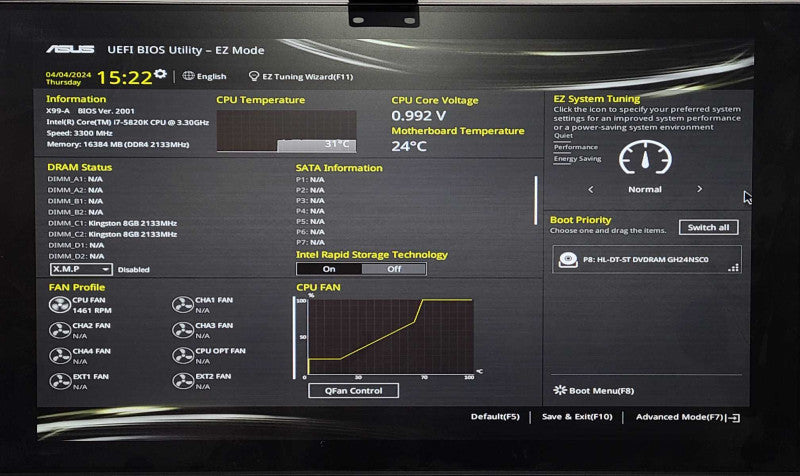Click the Advanced Mode exit arrow icon
800x476 pixels.
(x=733, y=418)
